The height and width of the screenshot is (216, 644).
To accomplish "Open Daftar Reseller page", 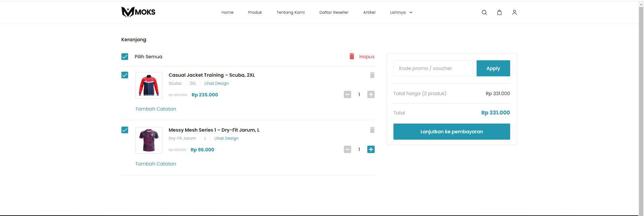I will pyautogui.click(x=334, y=12).
